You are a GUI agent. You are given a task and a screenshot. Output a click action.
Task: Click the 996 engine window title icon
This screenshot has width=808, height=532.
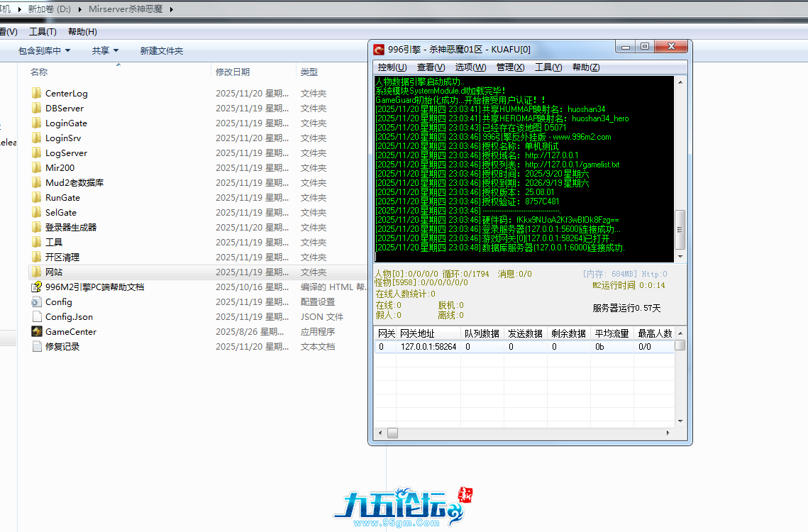380,49
